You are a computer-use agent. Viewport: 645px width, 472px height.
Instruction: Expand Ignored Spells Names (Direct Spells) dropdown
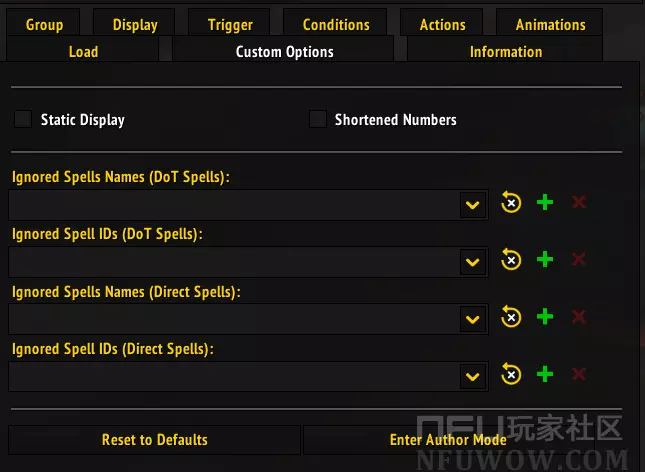click(x=473, y=319)
